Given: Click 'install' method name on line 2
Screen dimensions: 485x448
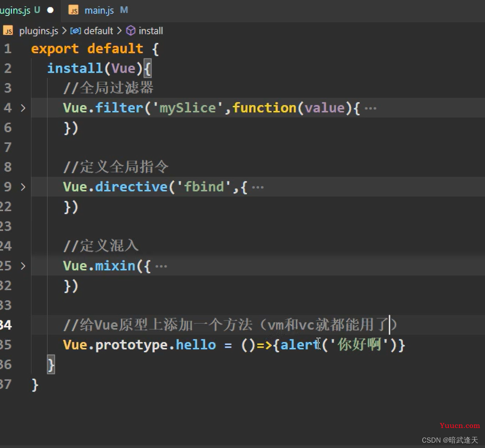Looking at the screenshot, I should tap(75, 68).
